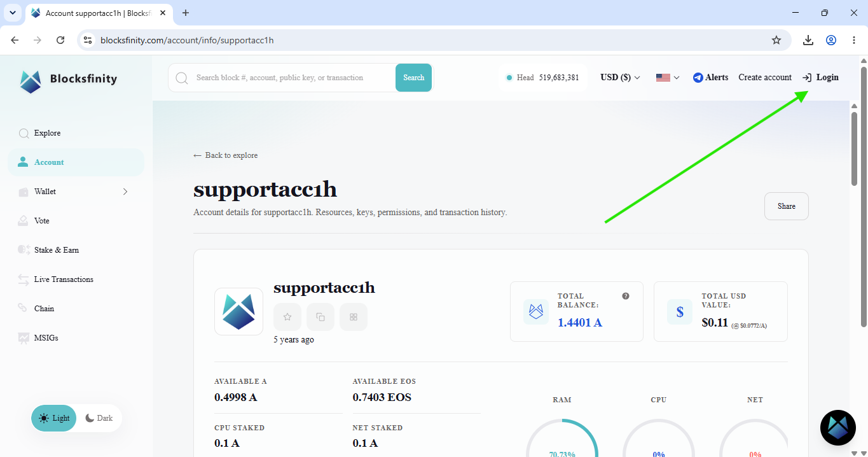
Task: Close the Account supportacc1h tab
Action: coord(163,13)
